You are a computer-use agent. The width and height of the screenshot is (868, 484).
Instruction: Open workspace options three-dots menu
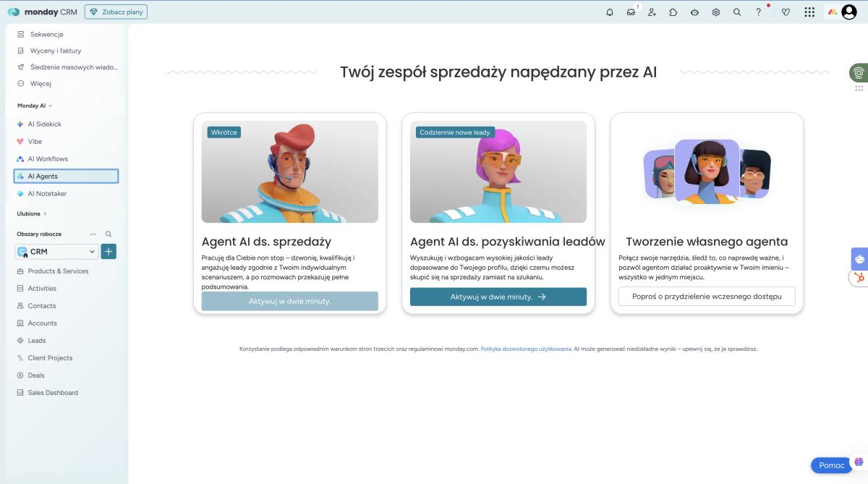[x=93, y=234]
